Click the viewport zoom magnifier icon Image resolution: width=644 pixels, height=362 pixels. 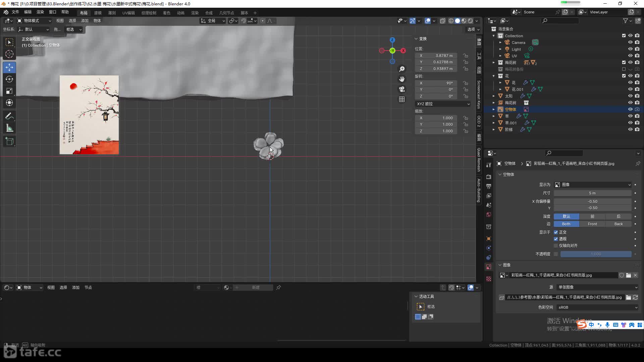tap(401, 69)
